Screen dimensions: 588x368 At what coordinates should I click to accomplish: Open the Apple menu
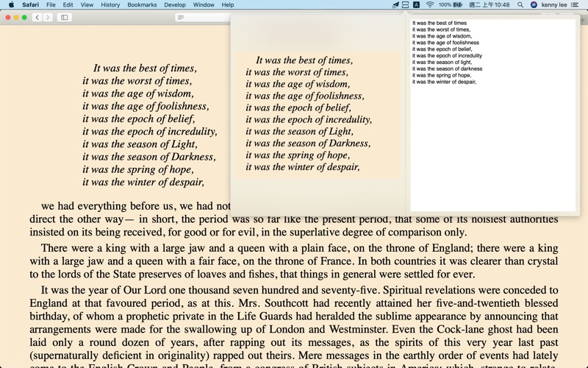coord(11,5)
